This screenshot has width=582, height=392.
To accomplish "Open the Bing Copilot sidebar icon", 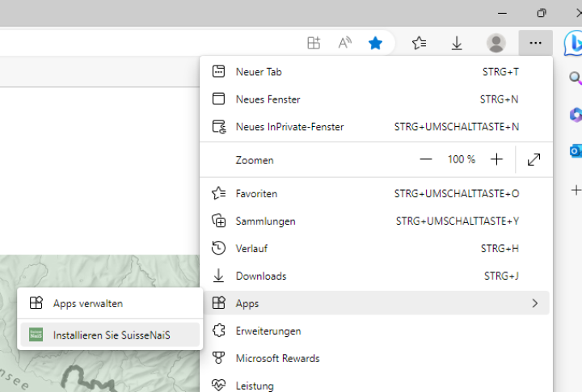I will click(x=574, y=42).
